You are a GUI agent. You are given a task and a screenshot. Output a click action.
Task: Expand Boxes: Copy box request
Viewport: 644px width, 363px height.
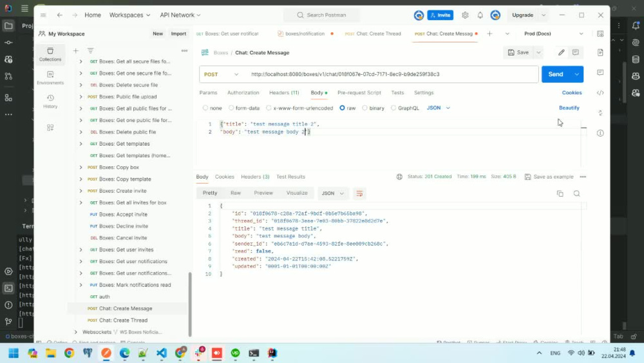(x=81, y=168)
